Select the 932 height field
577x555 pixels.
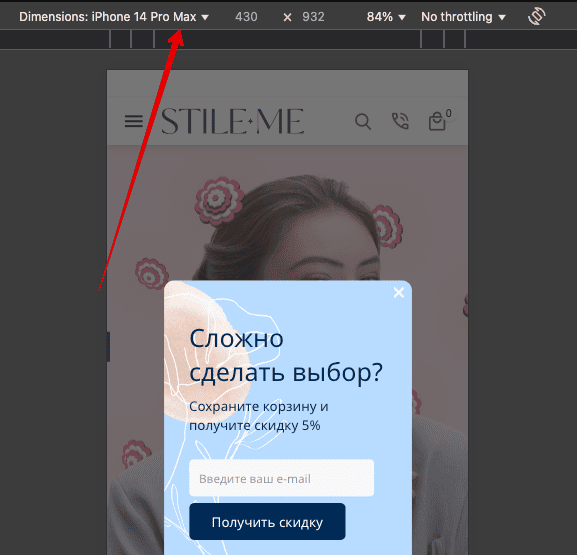(x=313, y=17)
